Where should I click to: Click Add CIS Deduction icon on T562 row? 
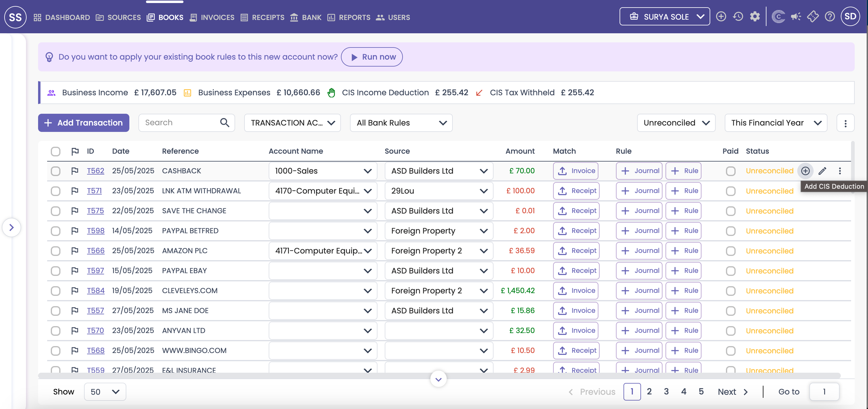tap(805, 171)
